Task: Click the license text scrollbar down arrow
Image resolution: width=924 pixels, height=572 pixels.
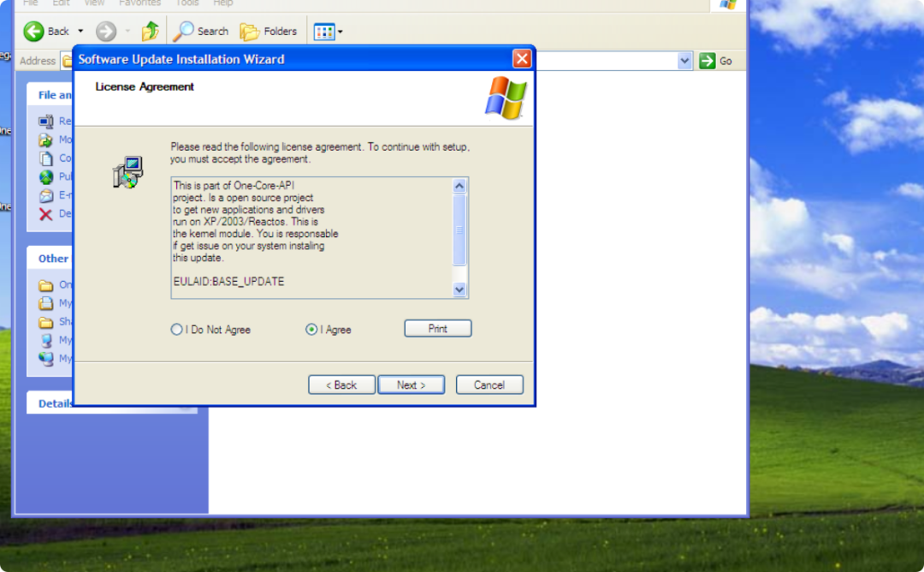Action: pos(459,290)
